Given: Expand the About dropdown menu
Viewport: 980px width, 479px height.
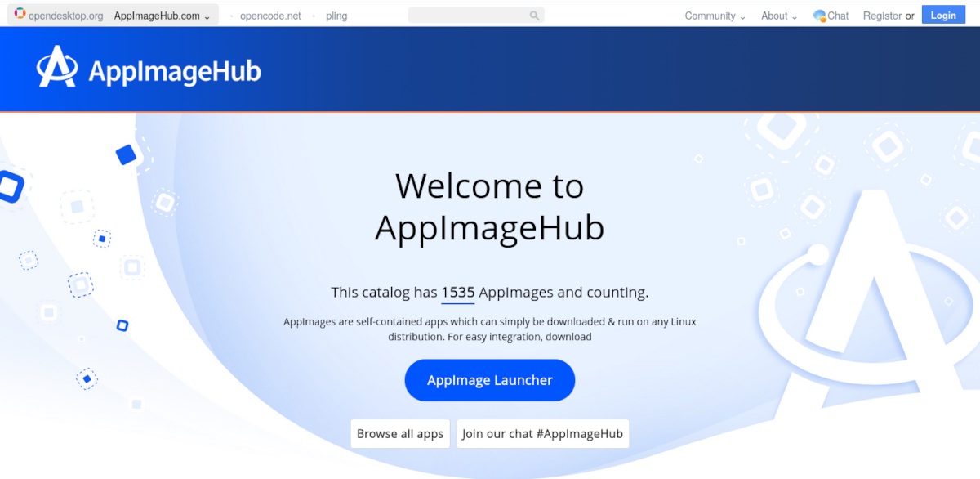Looking at the screenshot, I should [778, 16].
